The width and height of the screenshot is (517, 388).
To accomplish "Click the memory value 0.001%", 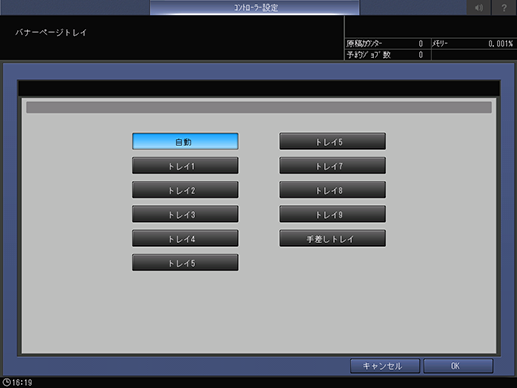I will click(500, 44).
